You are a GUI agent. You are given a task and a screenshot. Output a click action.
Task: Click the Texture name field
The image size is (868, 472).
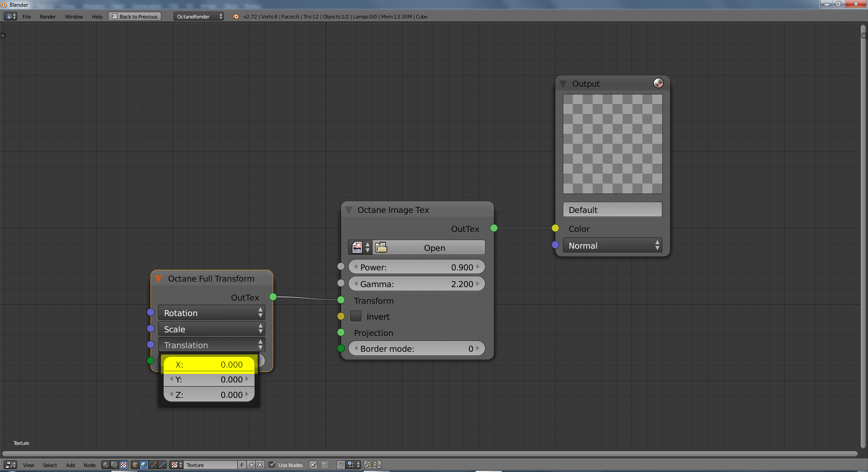click(211, 465)
